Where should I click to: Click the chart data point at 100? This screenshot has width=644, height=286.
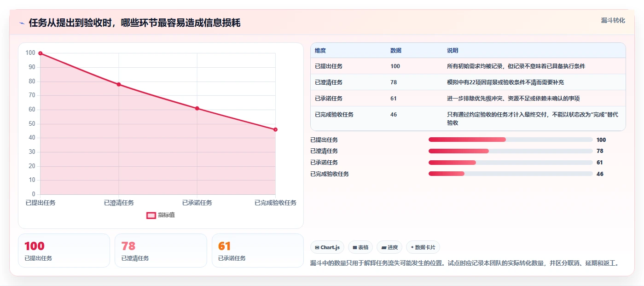click(41, 53)
